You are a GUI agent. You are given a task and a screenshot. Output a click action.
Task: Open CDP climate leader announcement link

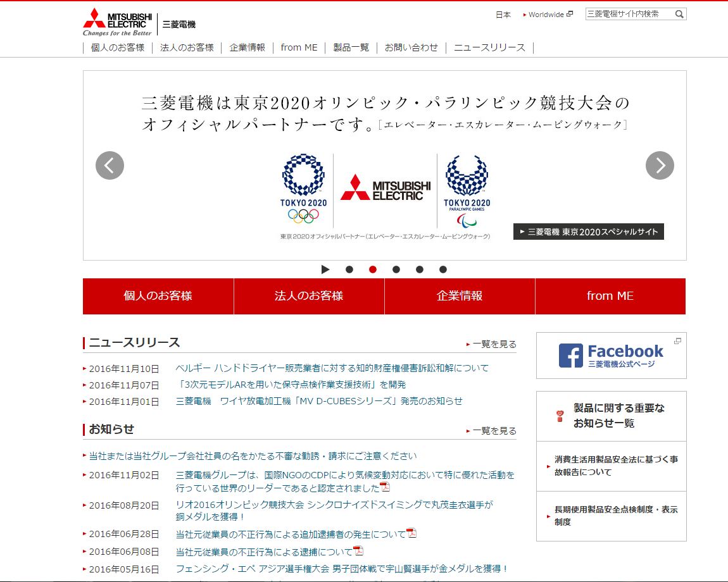tap(345, 481)
